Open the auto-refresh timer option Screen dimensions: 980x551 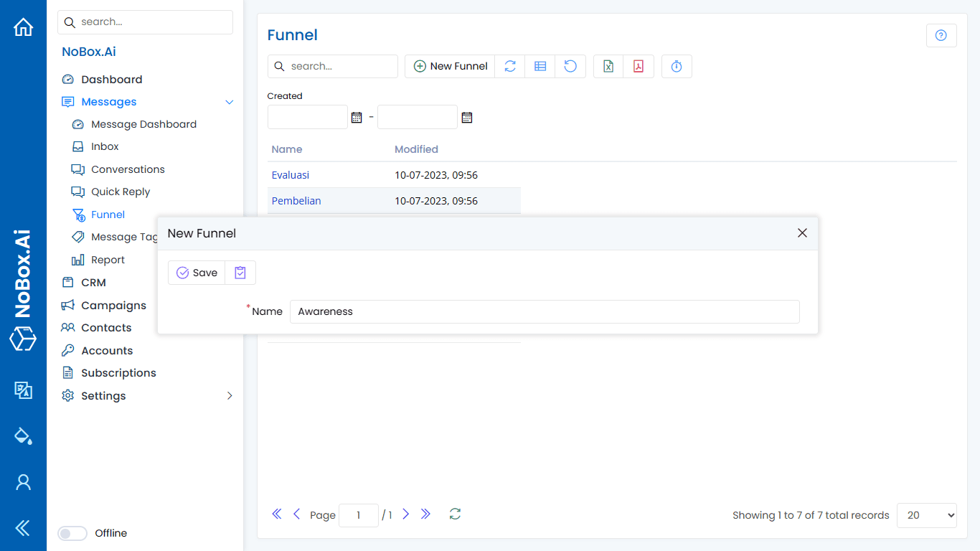click(677, 66)
